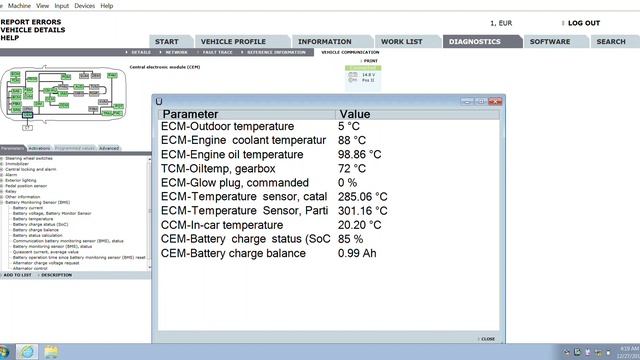Open the Help menu in top bar

tap(107, 6)
